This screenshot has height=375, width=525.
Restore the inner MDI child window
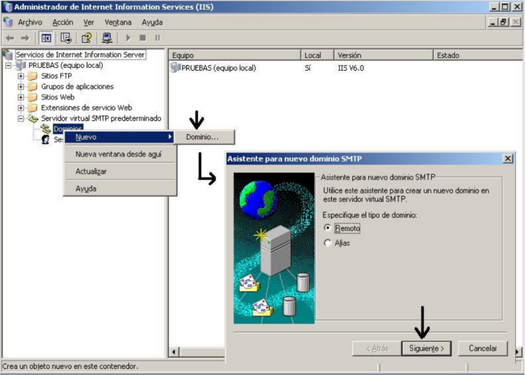(x=503, y=22)
